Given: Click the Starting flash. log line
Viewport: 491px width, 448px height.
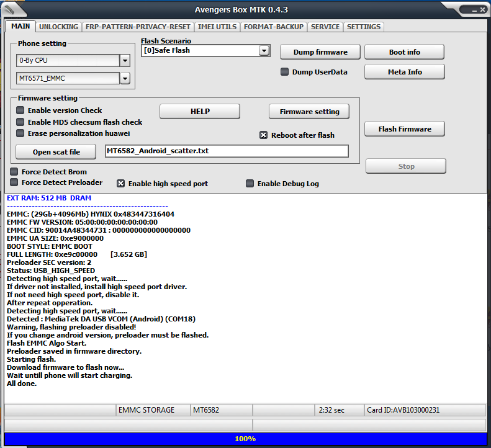Looking at the screenshot, I should pyautogui.click(x=31, y=359).
